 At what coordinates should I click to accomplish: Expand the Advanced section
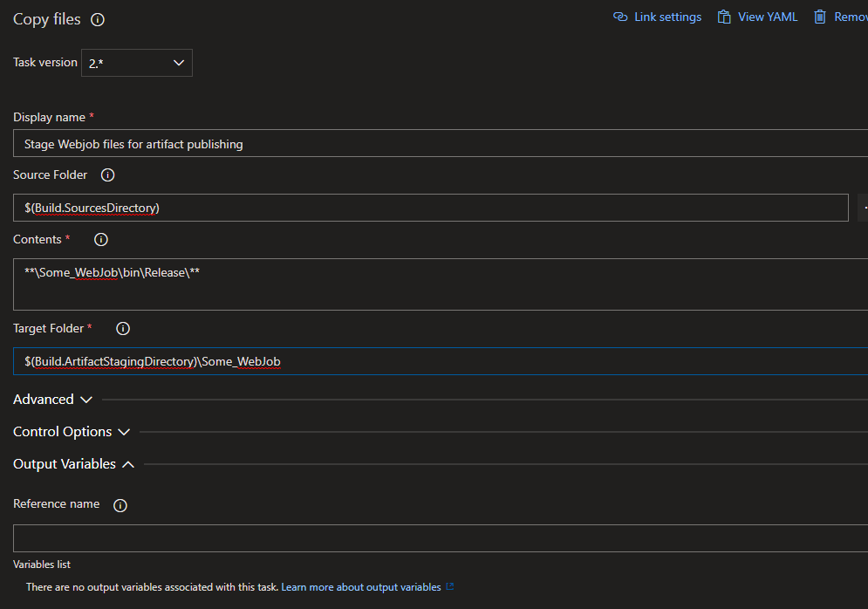tap(52, 400)
